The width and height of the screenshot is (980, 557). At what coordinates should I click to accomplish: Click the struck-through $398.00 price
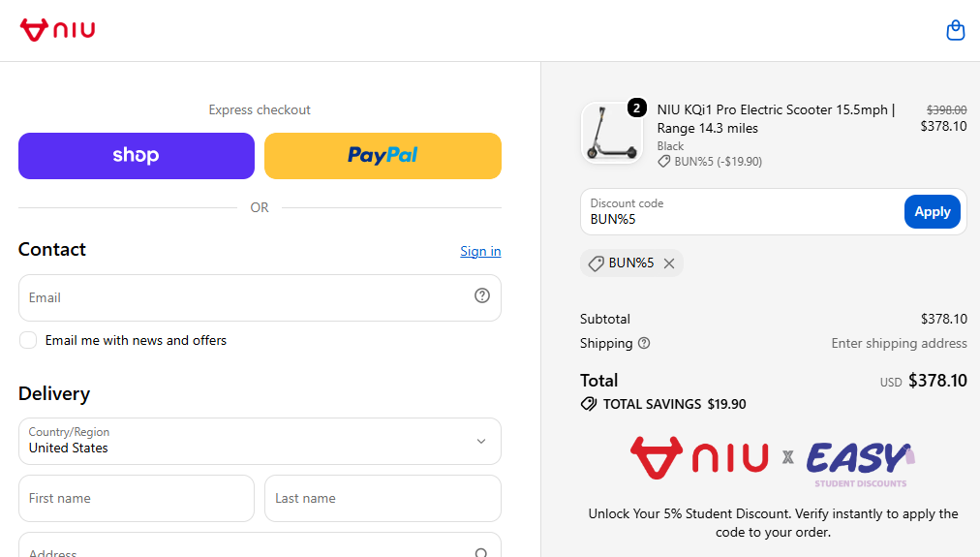(946, 110)
